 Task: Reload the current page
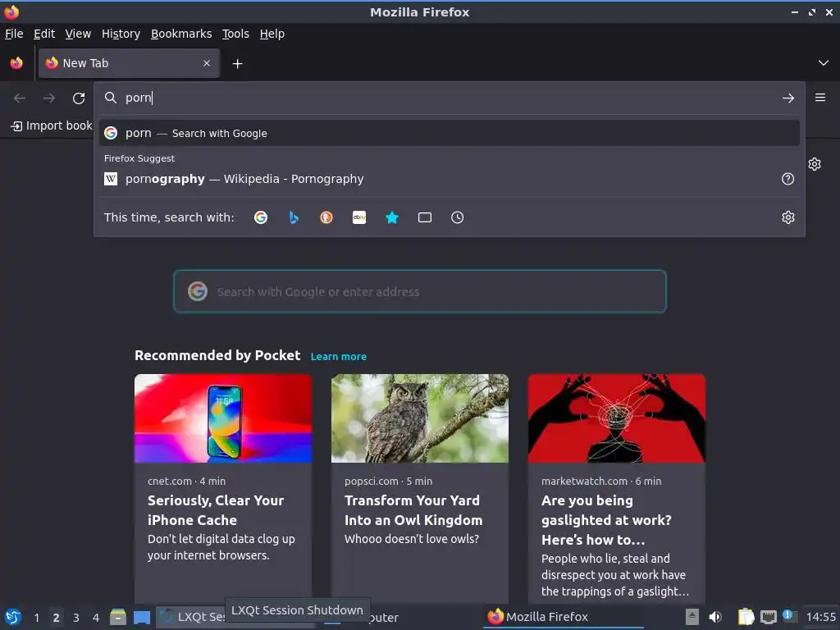[79, 98]
